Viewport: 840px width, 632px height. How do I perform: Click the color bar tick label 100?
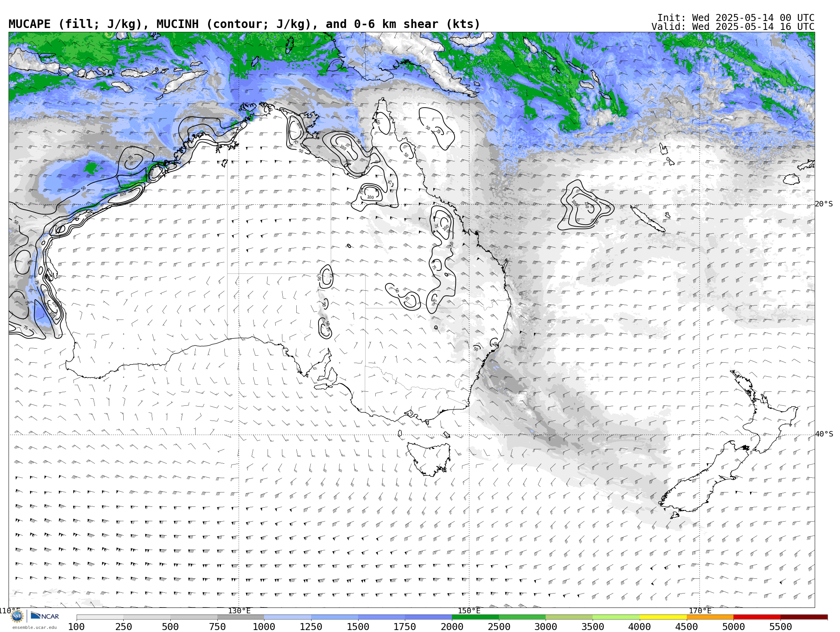tap(76, 627)
